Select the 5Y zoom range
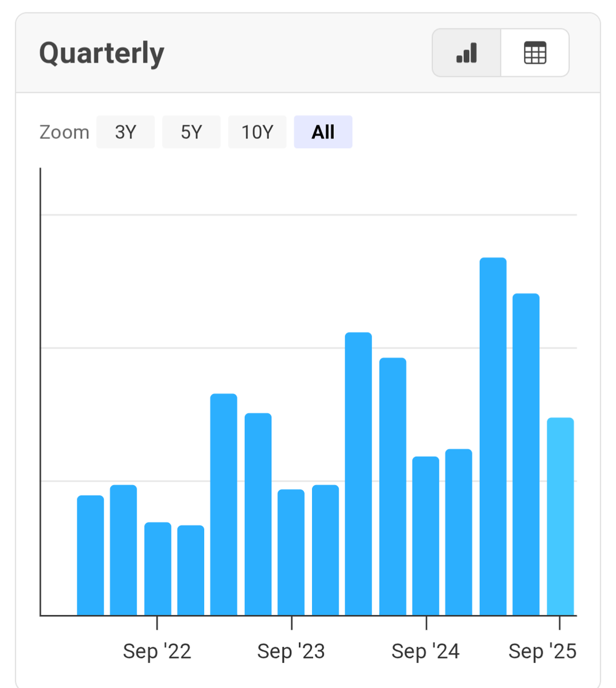Image resolution: width=616 pixels, height=688 pixels. tap(192, 132)
